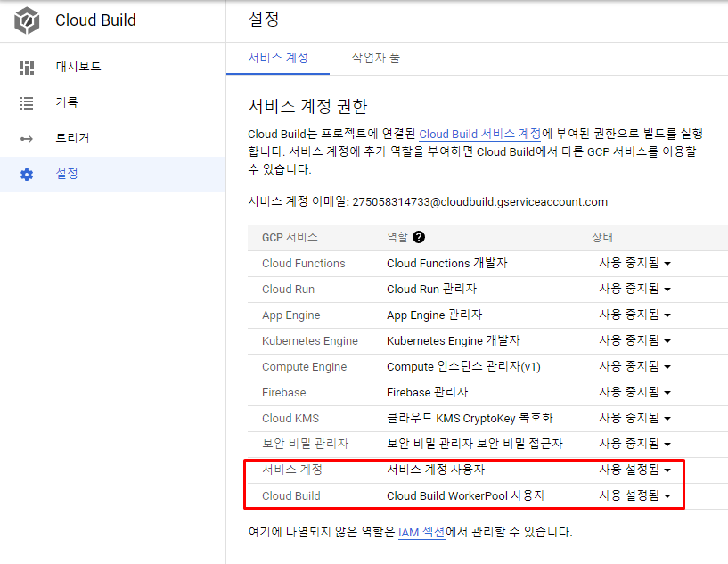Screen dimensions: 728x564
Task: Open the Cloud Build 서비스 계정 link
Action: (x=480, y=135)
